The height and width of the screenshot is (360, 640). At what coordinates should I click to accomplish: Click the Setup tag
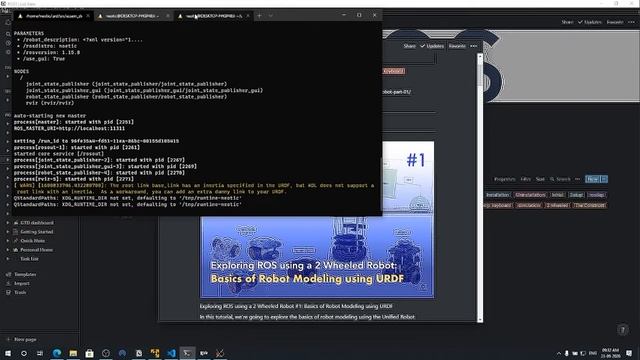[x=576, y=195]
